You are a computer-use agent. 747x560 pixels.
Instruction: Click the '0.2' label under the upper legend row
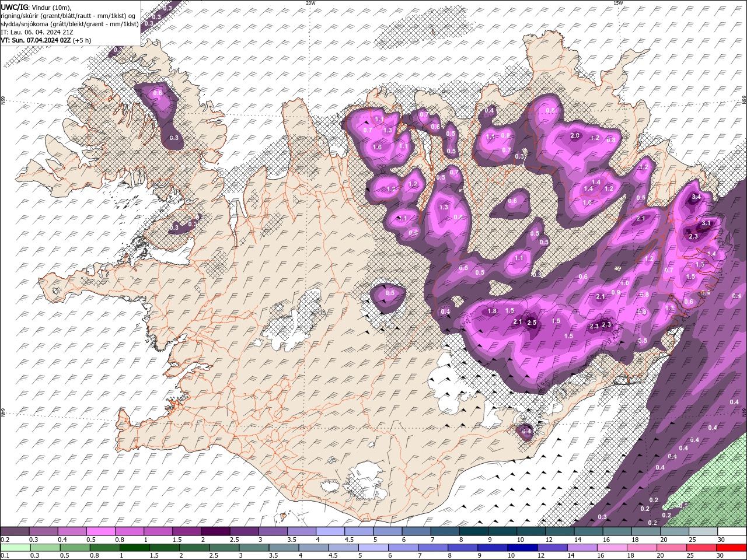pos(5,540)
